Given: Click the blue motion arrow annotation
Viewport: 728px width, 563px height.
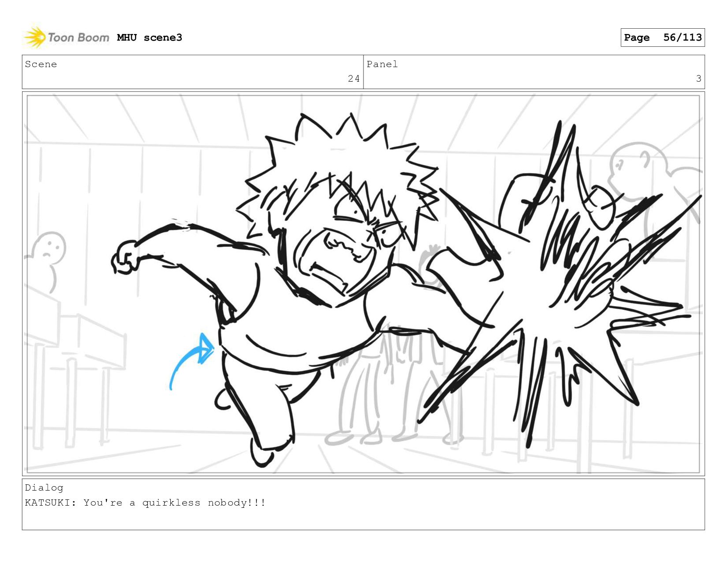Looking at the screenshot, I should click(192, 361).
